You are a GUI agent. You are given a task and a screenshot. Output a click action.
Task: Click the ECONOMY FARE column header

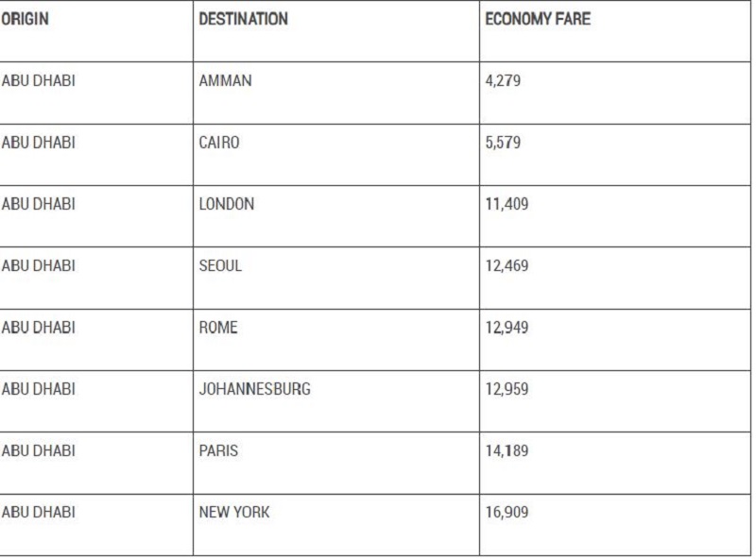click(x=538, y=19)
